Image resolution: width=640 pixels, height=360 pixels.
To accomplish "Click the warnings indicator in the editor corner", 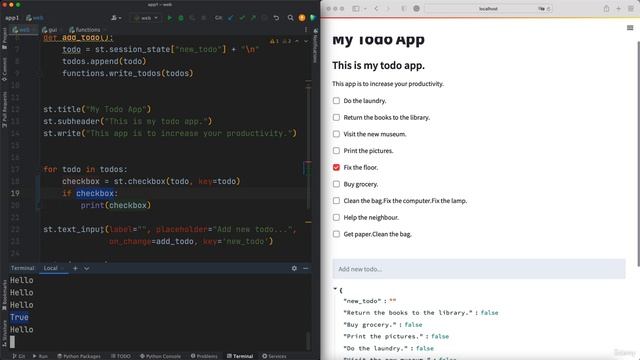I will (280, 41).
